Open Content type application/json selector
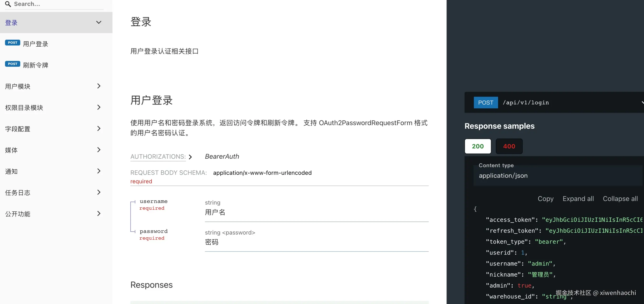Screen dimensions: 644x304 558,176
